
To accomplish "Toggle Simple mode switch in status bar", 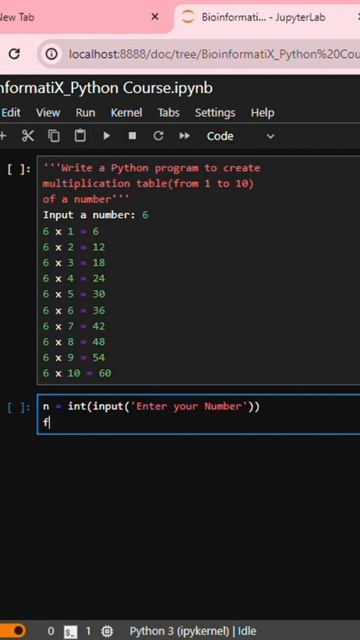I will (x=13, y=631).
